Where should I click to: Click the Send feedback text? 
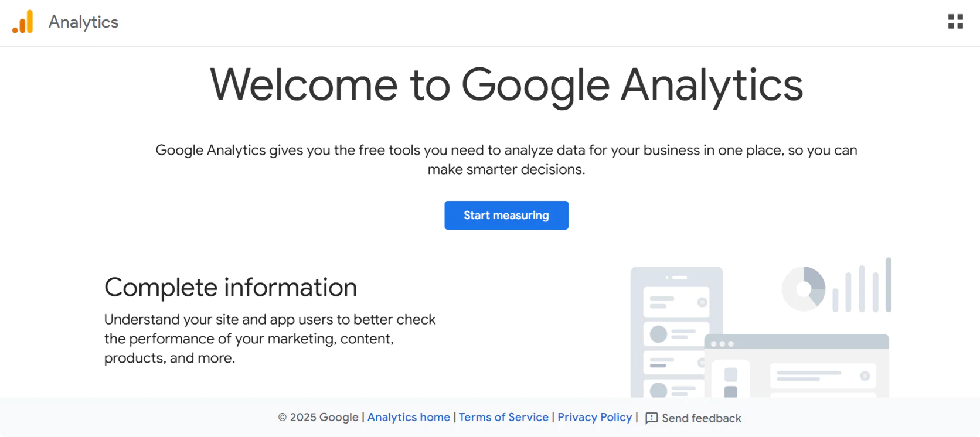pos(701,418)
